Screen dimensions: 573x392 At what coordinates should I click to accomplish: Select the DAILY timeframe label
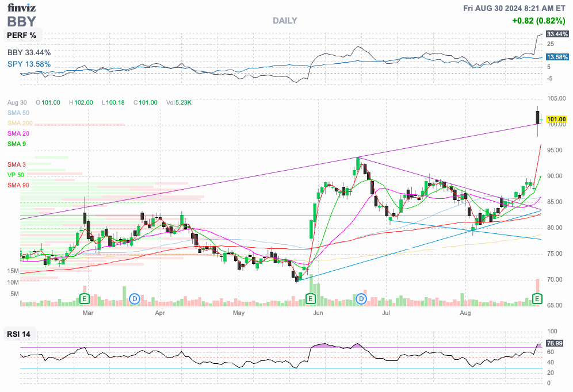[285, 21]
